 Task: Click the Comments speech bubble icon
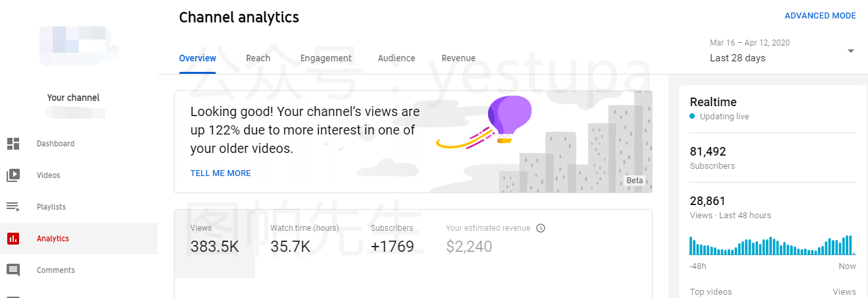point(13,270)
